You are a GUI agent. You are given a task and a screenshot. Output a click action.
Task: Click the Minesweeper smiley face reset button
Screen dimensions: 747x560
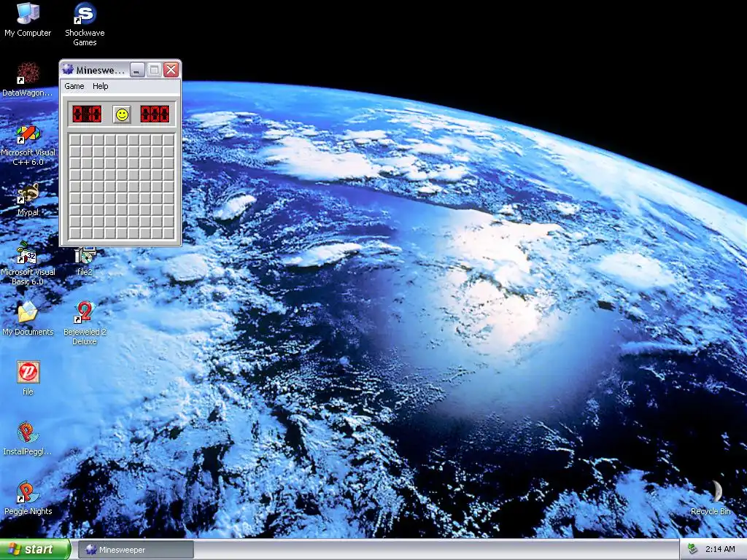coord(122,114)
